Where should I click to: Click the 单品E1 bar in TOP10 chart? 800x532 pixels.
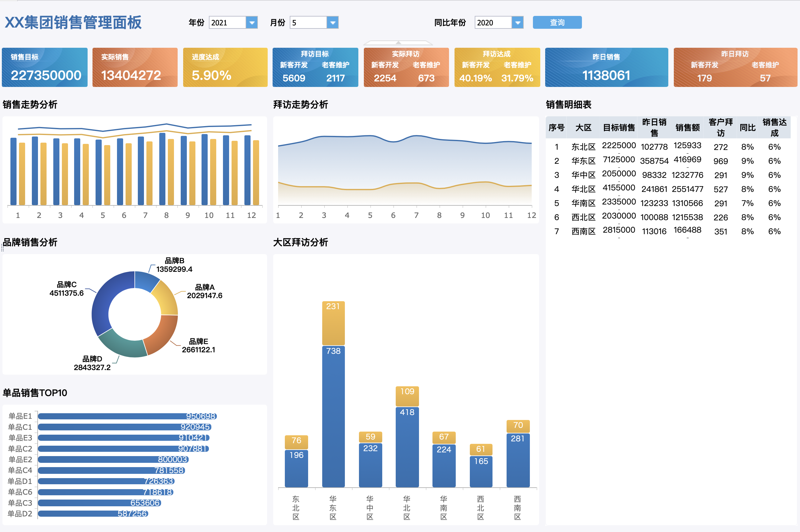click(x=127, y=416)
